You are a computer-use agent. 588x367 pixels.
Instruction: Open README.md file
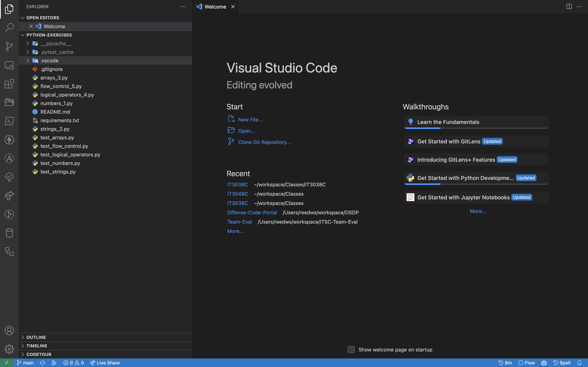[x=105, y=112]
